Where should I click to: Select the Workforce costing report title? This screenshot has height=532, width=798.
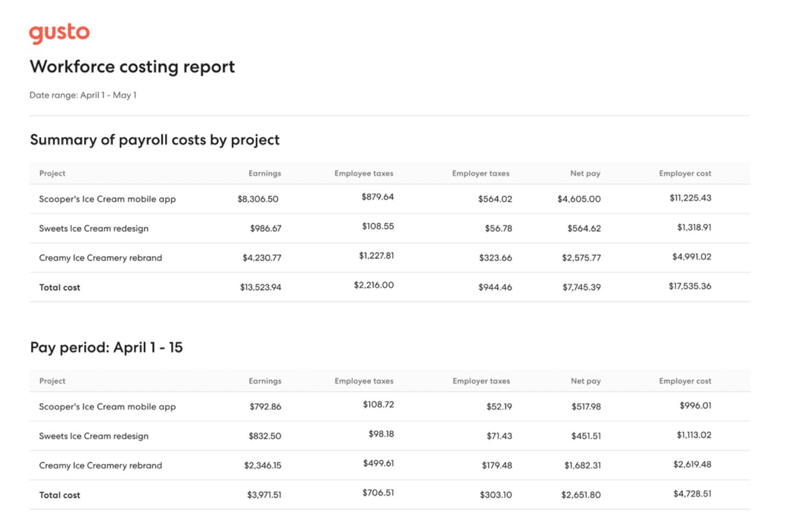pos(132,66)
